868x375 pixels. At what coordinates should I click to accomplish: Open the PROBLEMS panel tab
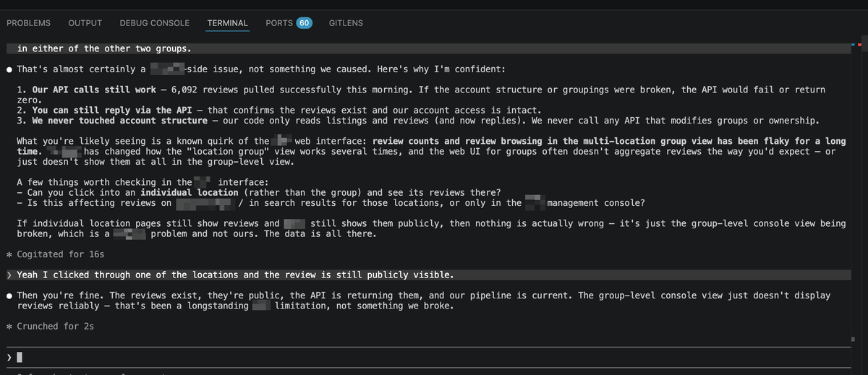[x=28, y=23]
